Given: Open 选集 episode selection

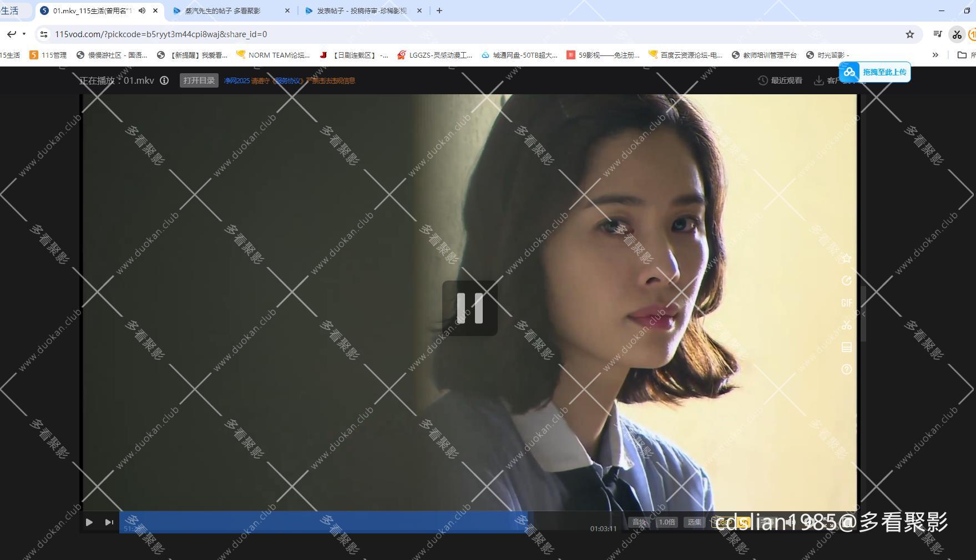Looking at the screenshot, I should (694, 522).
